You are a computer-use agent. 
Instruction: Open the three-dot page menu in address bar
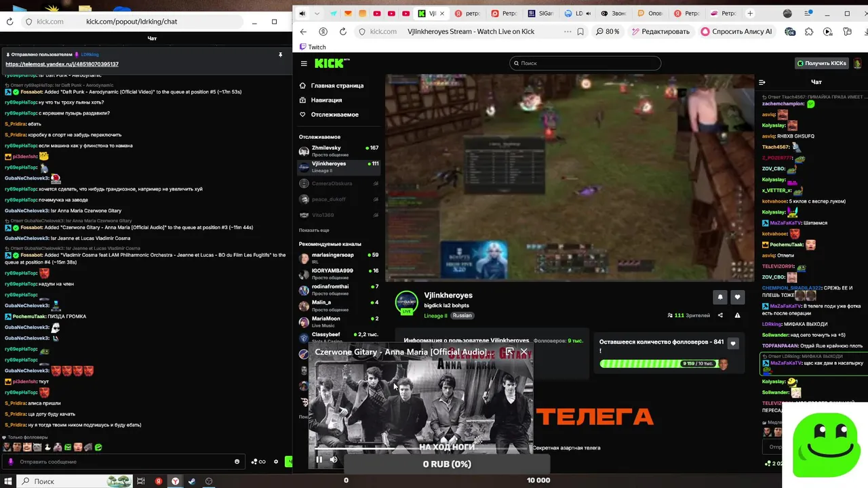tap(567, 31)
